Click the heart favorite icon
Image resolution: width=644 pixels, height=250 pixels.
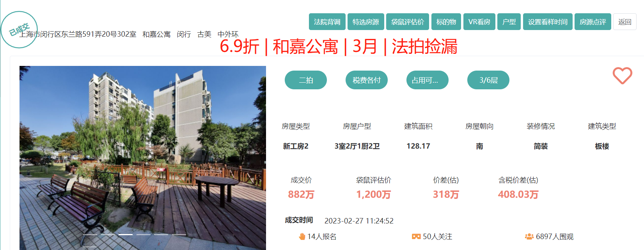[622, 76]
